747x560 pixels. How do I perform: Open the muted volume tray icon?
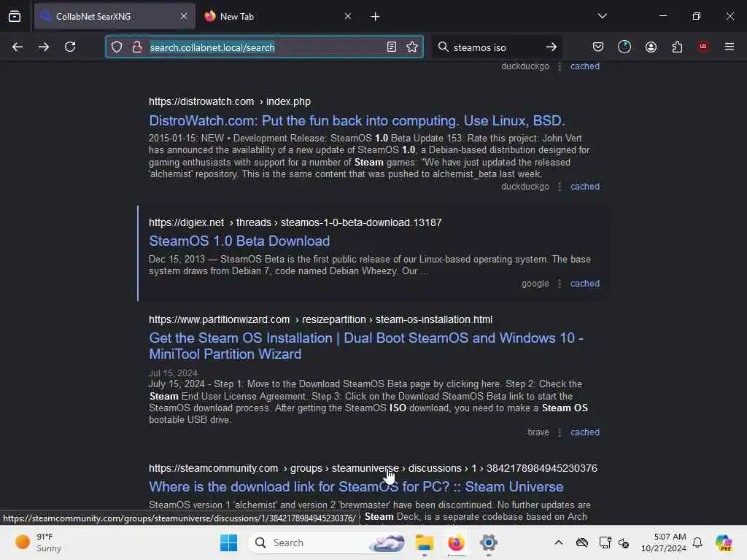[x=624, y=542]
